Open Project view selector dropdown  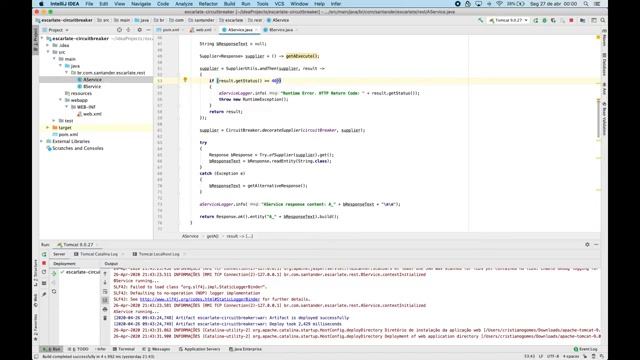56,30
